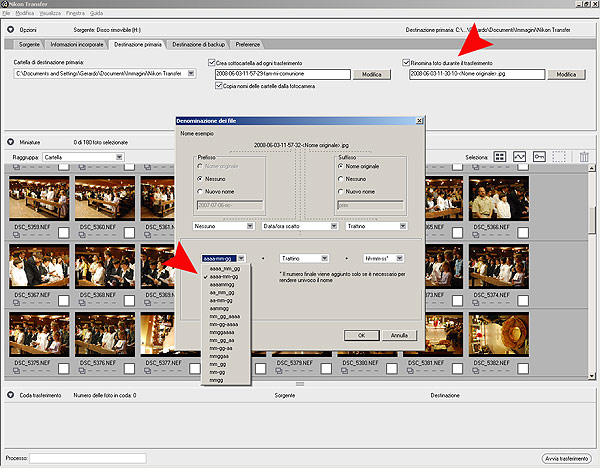The height and width of the screenshot is (468, 600).
Task: Open the Visualizza menu
Action: (x=50, y=13)
